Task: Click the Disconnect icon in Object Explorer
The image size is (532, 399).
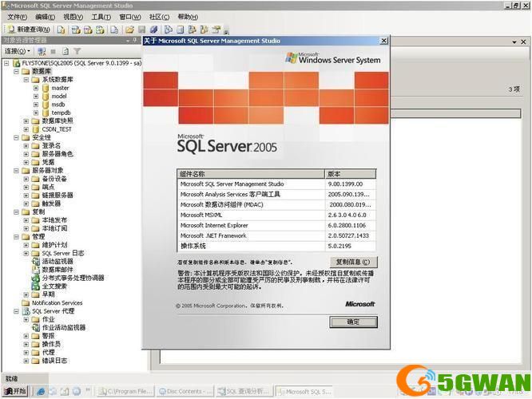Action: [42, 51]
